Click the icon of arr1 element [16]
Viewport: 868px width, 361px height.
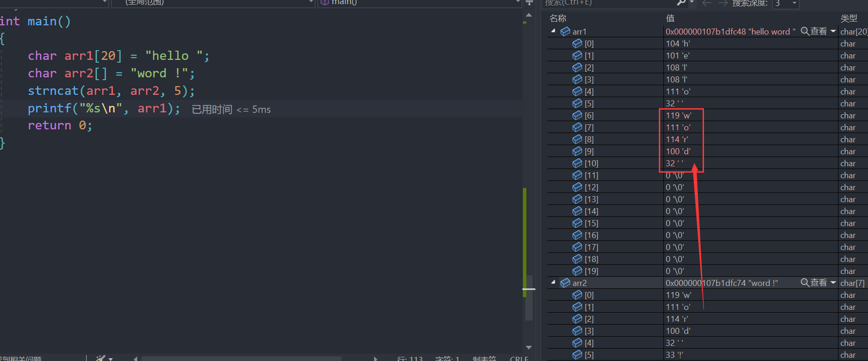[577, 235]
